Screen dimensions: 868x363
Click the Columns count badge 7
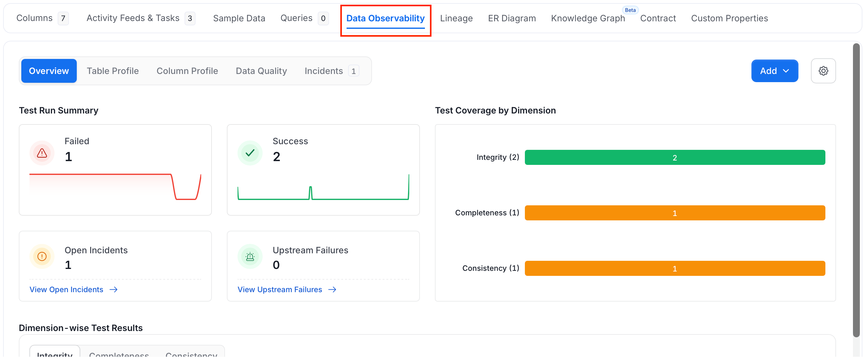(x=63, y=18)
